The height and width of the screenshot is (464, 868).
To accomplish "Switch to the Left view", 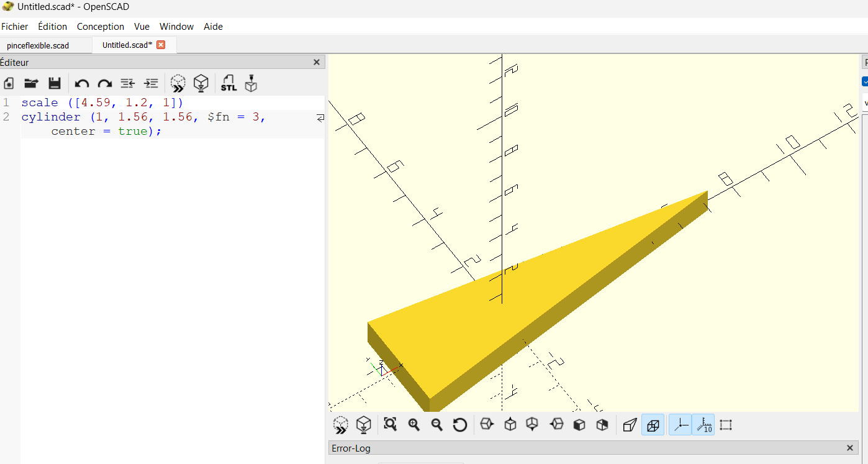I will pos(556,425).
